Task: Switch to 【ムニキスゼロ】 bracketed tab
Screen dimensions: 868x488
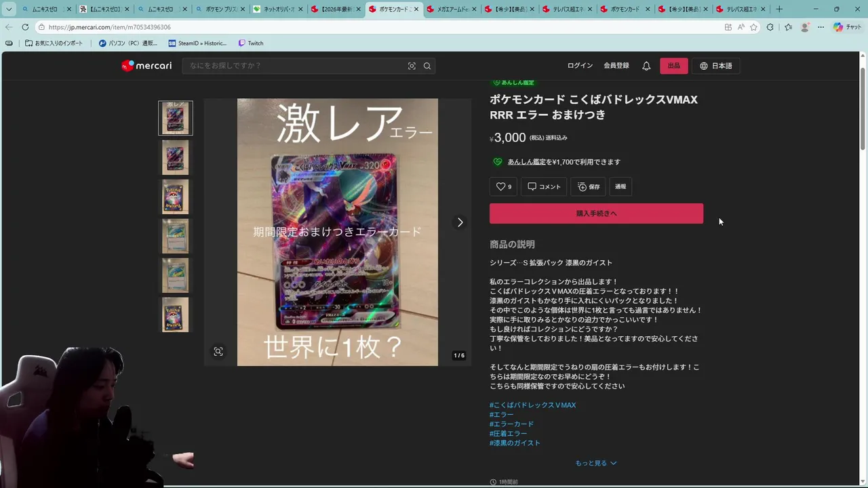Action: (x=105, y=9)
